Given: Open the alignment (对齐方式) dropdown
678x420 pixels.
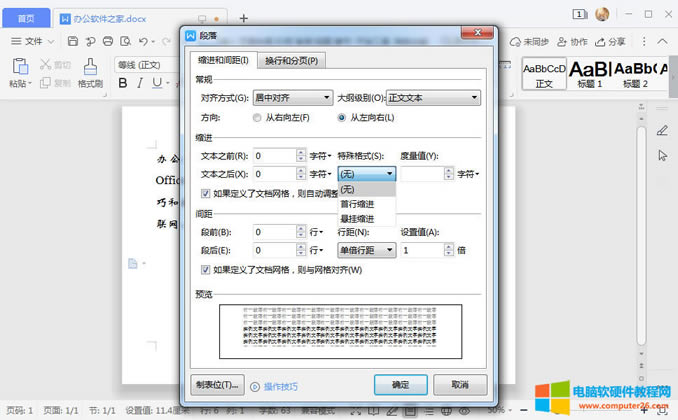Looking at the screenshot, I should 293,98.
